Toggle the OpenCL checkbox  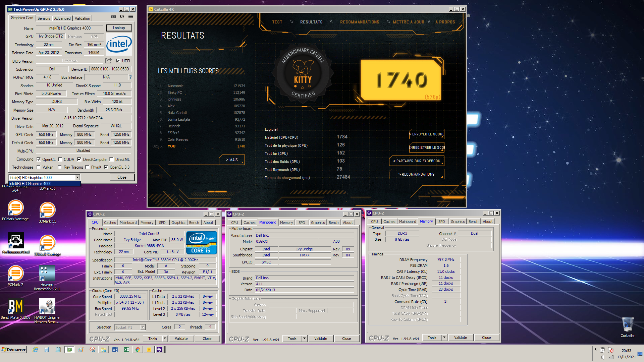[39, 160]
